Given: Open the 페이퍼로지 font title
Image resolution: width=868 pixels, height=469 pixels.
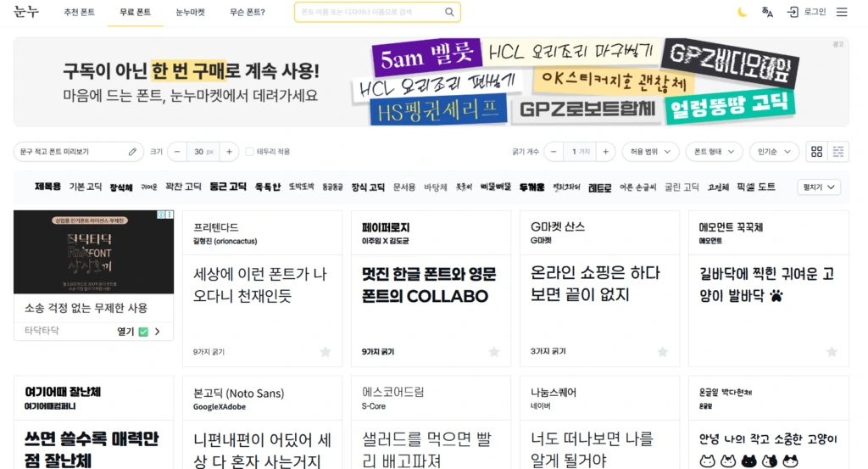Looking at the screenshot, I should point(386,227).
